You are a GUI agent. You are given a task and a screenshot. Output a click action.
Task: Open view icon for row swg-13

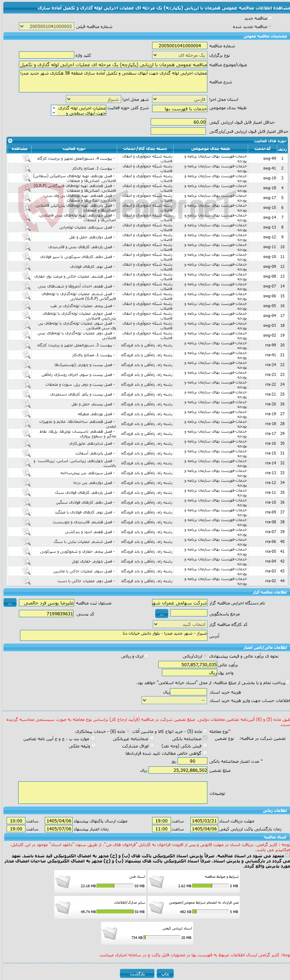(26, 227)
